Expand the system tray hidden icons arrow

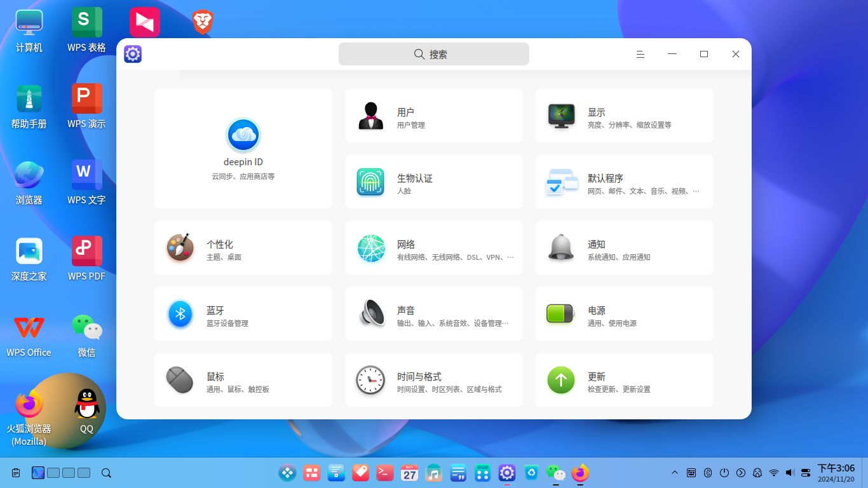[x=675, y=473]
